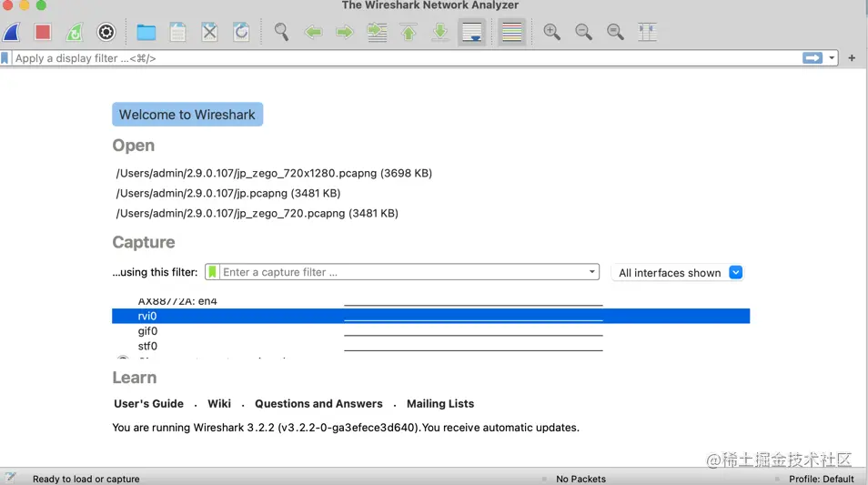Zoom out main window text

point(583,32)
